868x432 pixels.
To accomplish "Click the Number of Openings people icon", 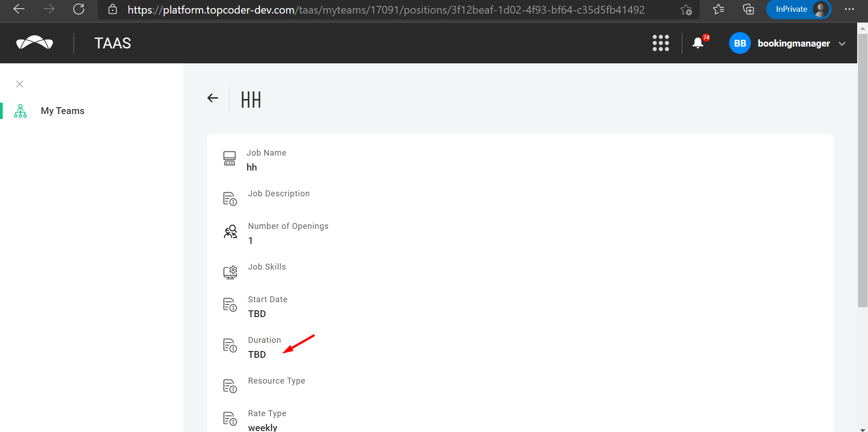I will click(x=231, y=232).
